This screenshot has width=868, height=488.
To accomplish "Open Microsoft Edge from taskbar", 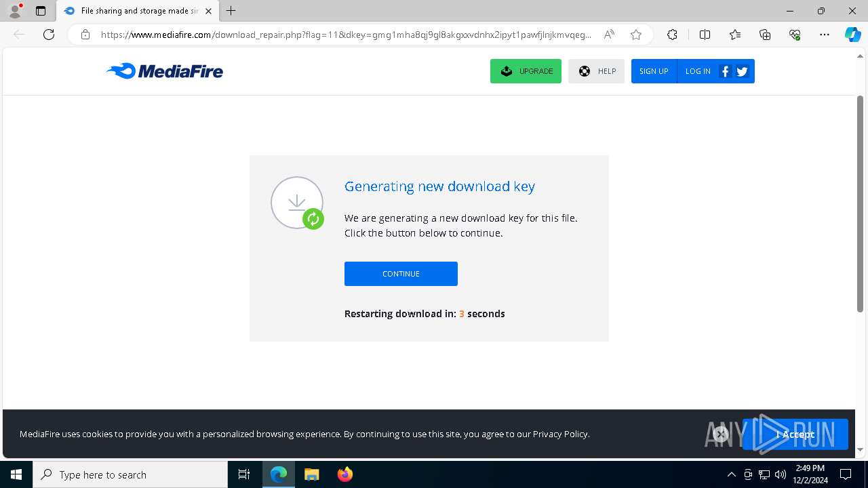I will 279,474.
